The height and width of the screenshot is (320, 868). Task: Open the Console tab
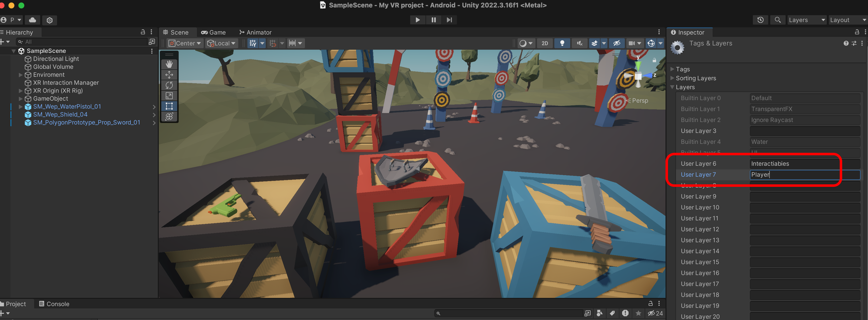[54, 304]
